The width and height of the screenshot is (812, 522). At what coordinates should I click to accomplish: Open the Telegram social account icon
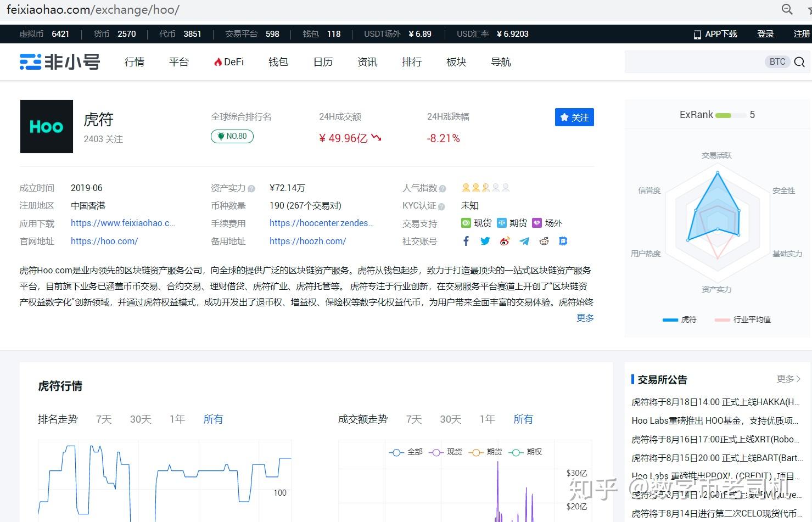click(x=524, y=241)
